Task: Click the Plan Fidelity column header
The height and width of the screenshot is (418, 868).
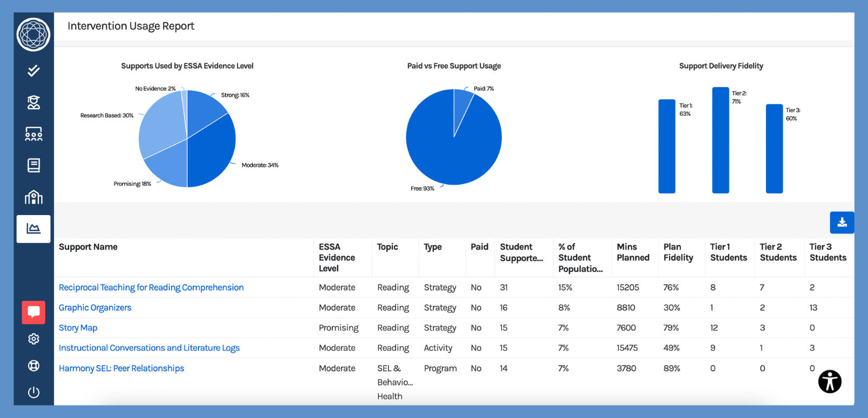Action: click(678, 252)
